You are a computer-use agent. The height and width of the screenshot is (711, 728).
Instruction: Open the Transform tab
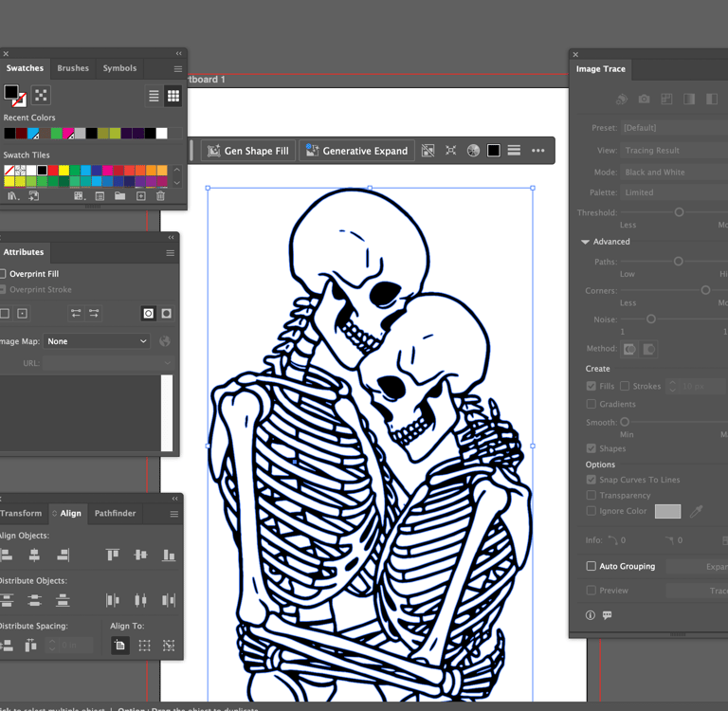coord(21,513)
